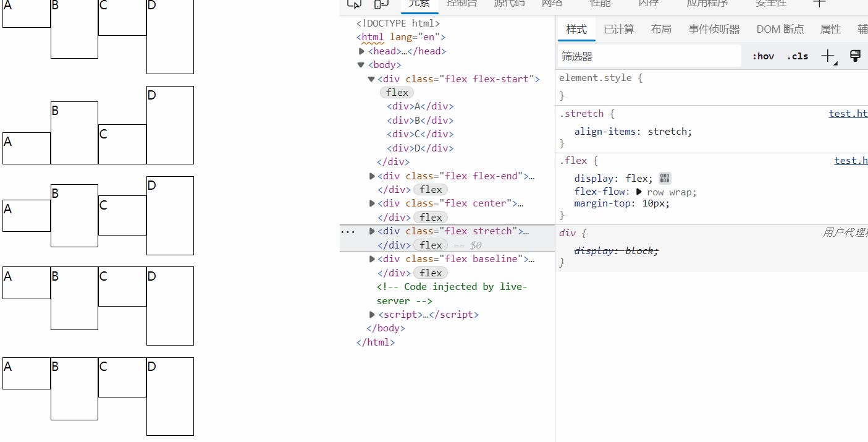Open the flexbox editor icon beside display: flex

(x=665, y=179)
